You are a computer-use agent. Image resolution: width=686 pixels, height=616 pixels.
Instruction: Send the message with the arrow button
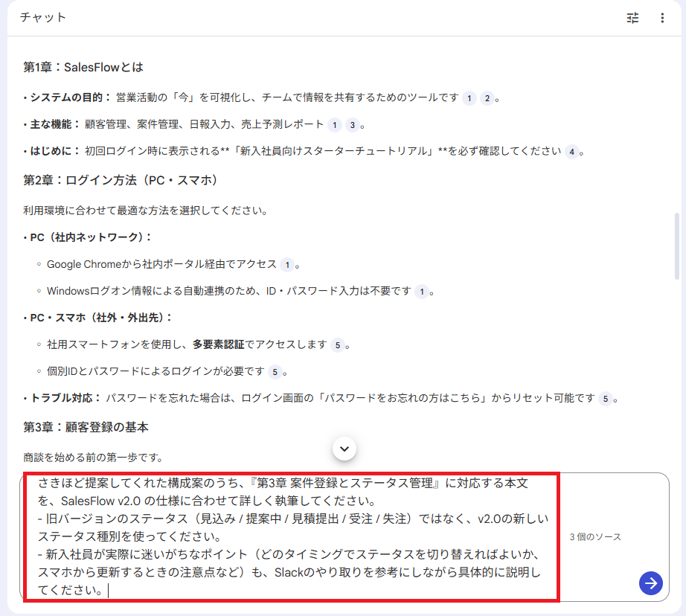coord(650,583)
